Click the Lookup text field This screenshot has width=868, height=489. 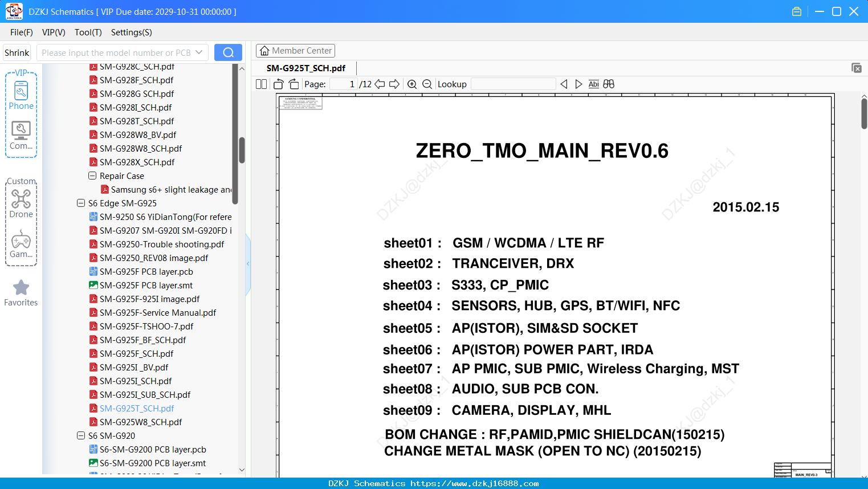coord(514,84)
